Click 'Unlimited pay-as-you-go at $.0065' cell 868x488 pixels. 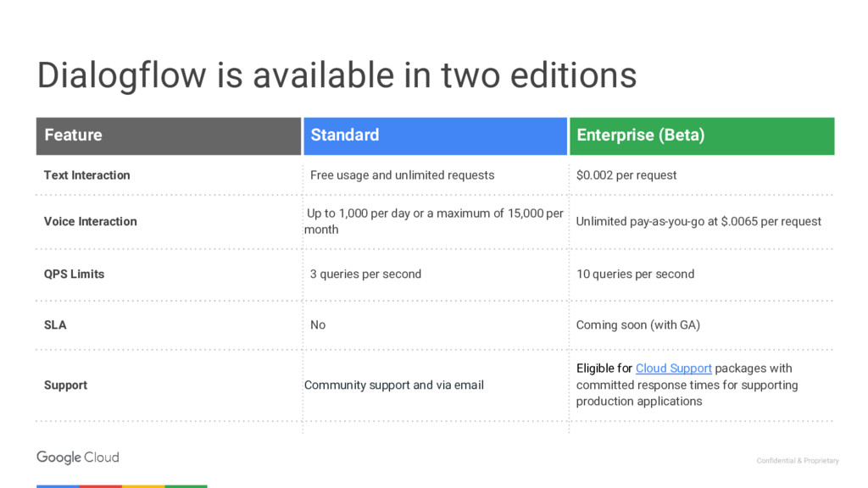pos(698,221)
